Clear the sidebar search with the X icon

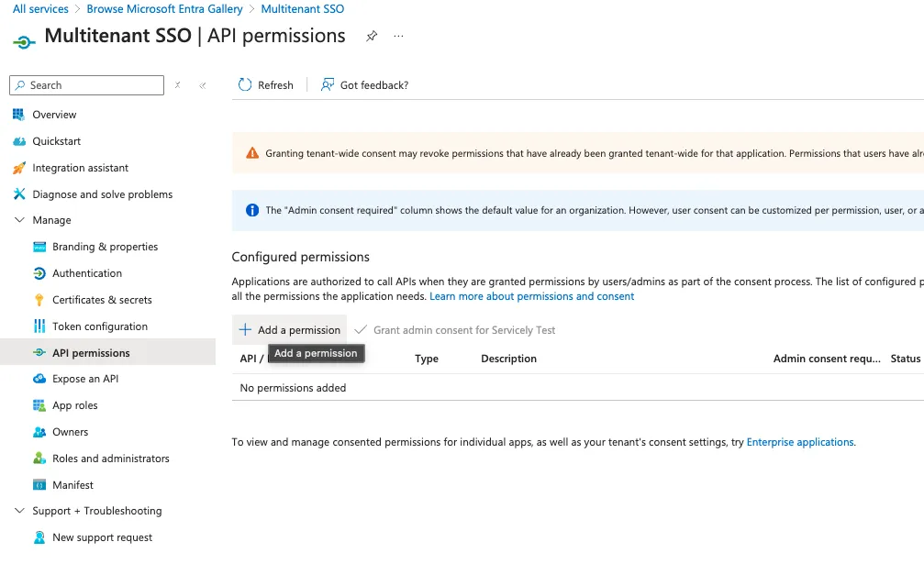(x=177, y=85)
